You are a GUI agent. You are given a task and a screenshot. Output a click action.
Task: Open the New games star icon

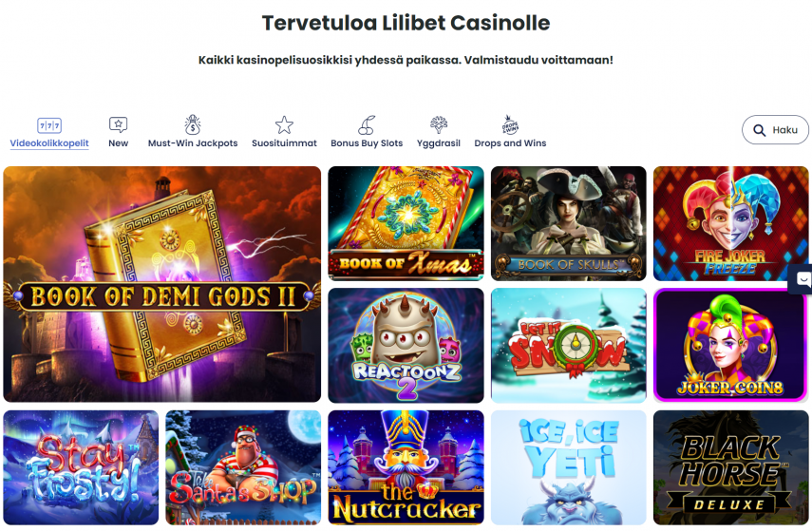tap(118, 124)
